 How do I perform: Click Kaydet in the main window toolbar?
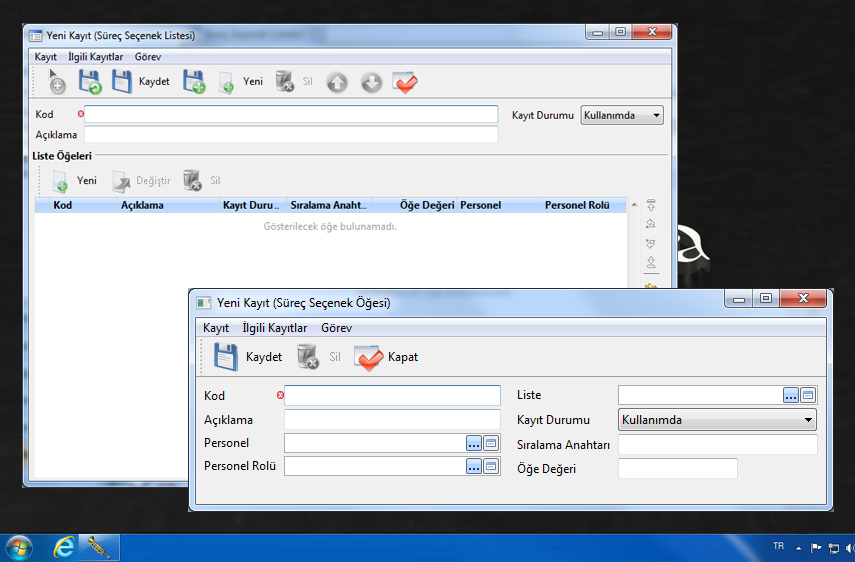click(141, 82)
